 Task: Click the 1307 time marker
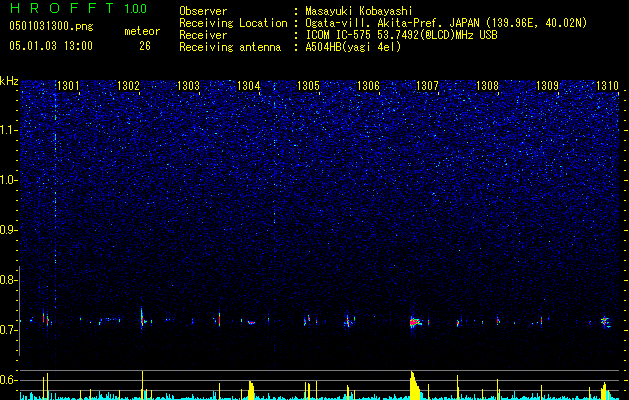pos(427,86)
